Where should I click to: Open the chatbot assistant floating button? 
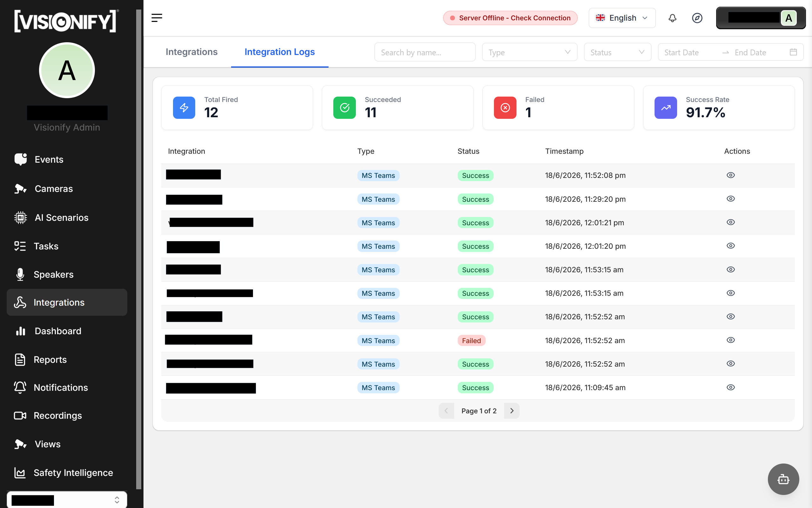click(783, 479)
